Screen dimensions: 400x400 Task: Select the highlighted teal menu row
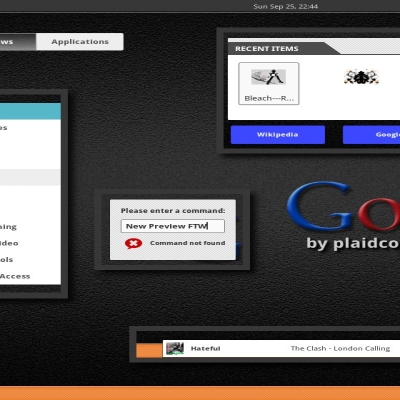pos(30,111)
